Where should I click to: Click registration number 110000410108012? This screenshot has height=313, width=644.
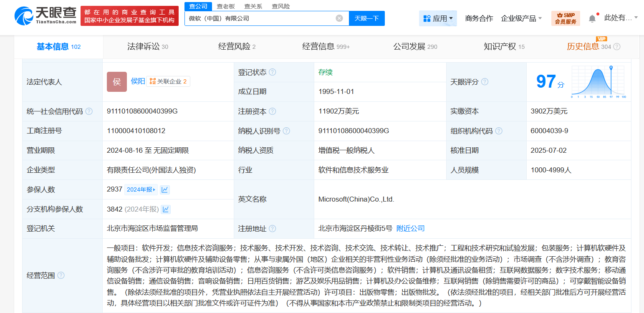pyautogui.click(x=136, y=131)
